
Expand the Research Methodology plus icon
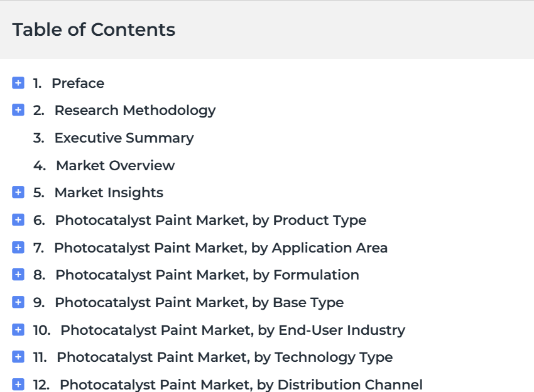[x=18, y=111]
